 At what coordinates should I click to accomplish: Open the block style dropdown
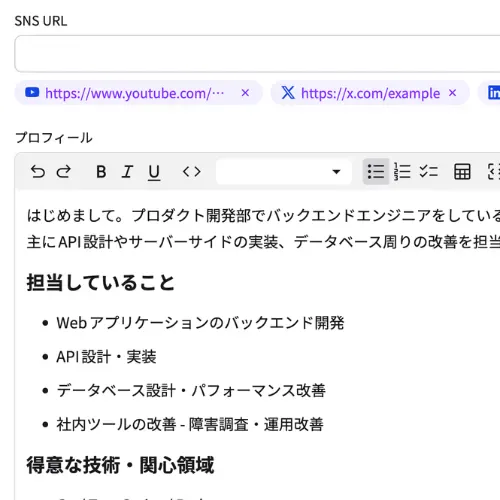tap(284, 172)
